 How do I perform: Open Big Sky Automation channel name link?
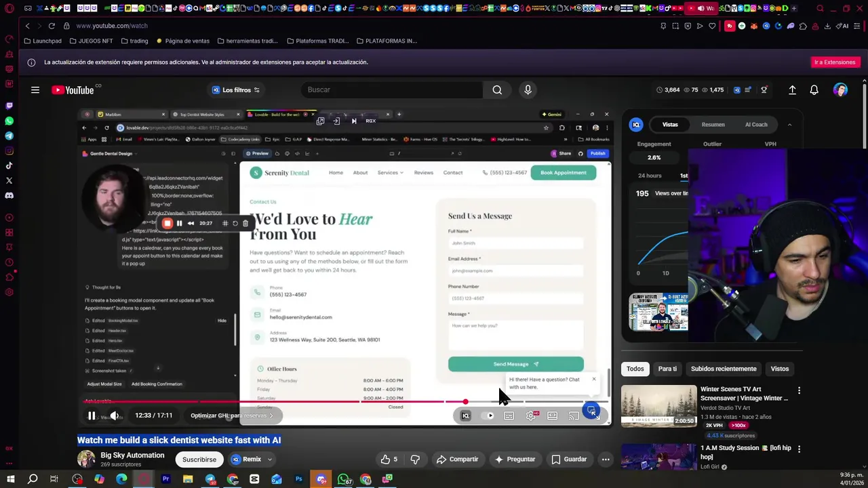pyautogui.click(x=132, y=455)
